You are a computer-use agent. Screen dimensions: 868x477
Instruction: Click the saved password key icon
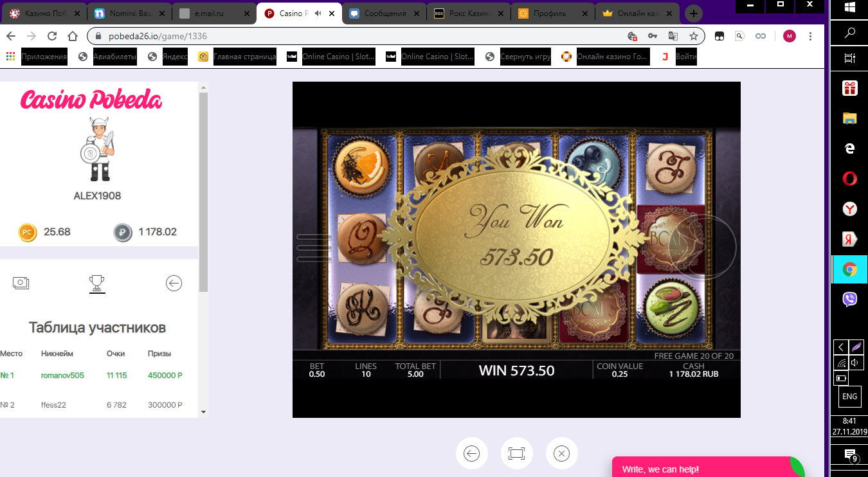(653, 37)
